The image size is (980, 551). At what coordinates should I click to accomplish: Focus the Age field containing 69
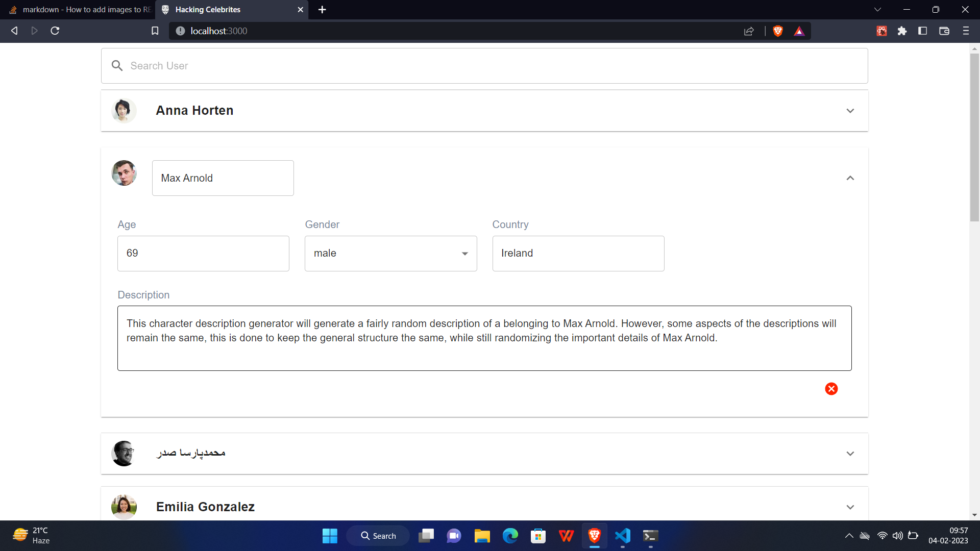click(203, 253)
